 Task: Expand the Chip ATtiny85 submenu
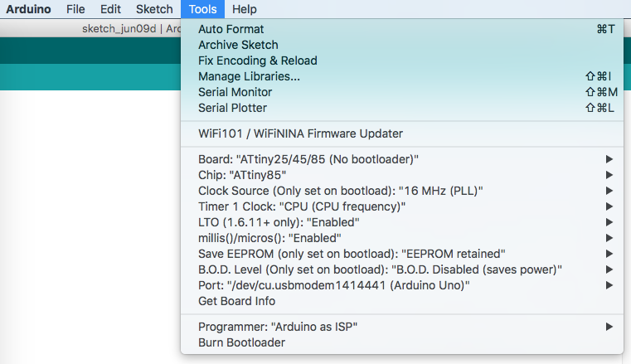coord(402,175)
